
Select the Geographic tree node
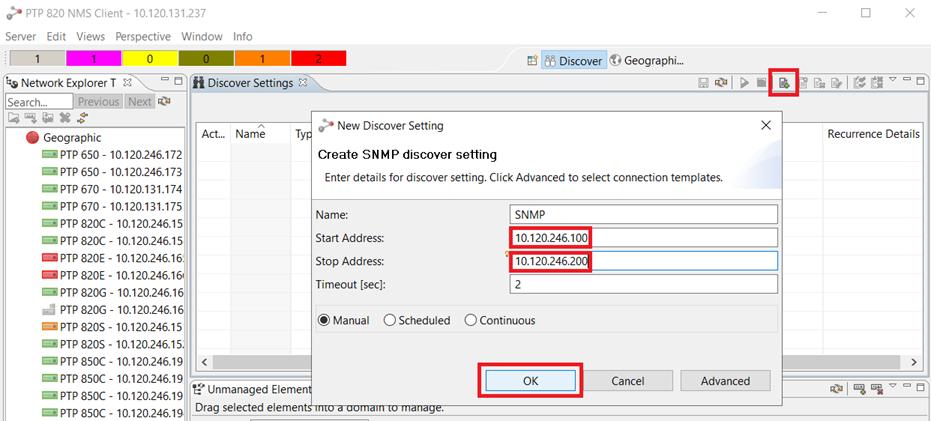click(x=64, y=138)
